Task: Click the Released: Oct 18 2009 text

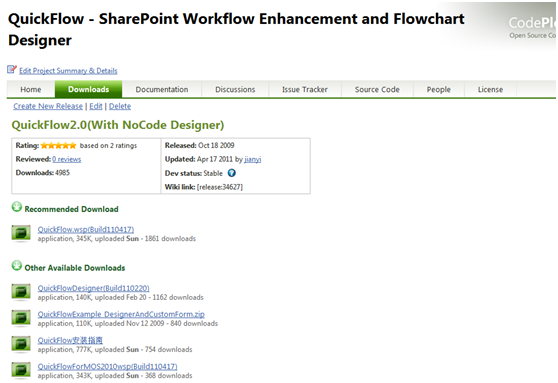Action: pyautogui.click(x=199, y=145)
